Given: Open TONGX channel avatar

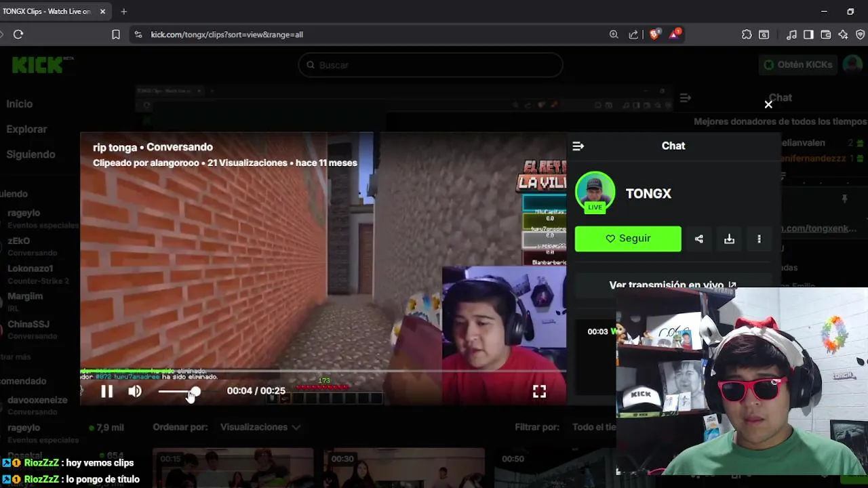Looking at the screenshot, I should click(595, 192).
